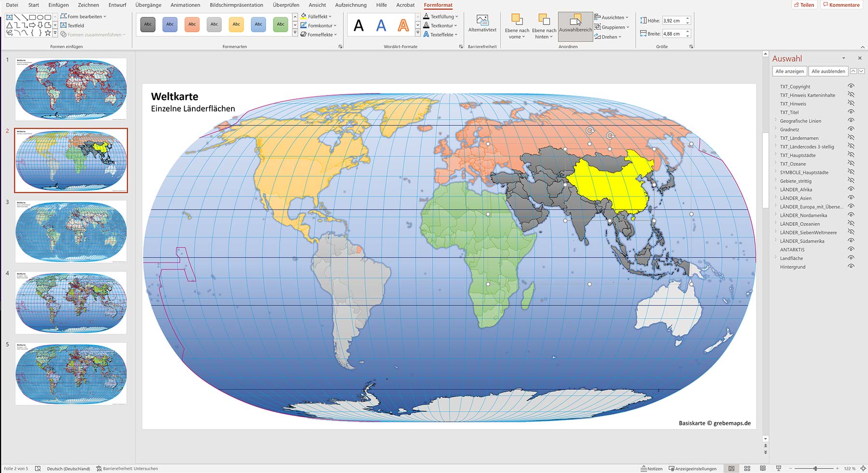The height and width of the screenshot is (473, 868).
Task: Select slide 4 thumbnail
Action: pos(70,302)
